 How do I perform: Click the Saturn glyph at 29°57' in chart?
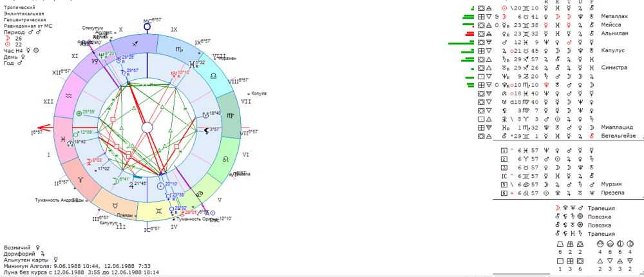coord(123,72)
